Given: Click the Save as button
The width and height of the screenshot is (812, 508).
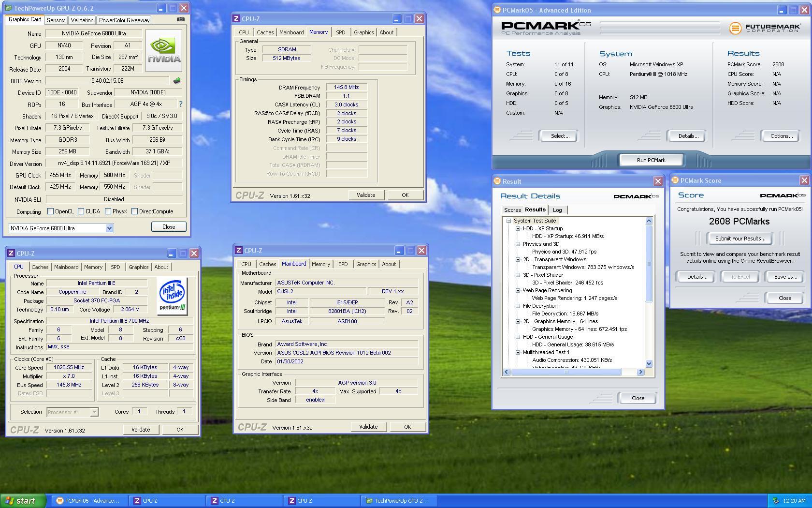Looking at the screenshot, I should (785, 277).
